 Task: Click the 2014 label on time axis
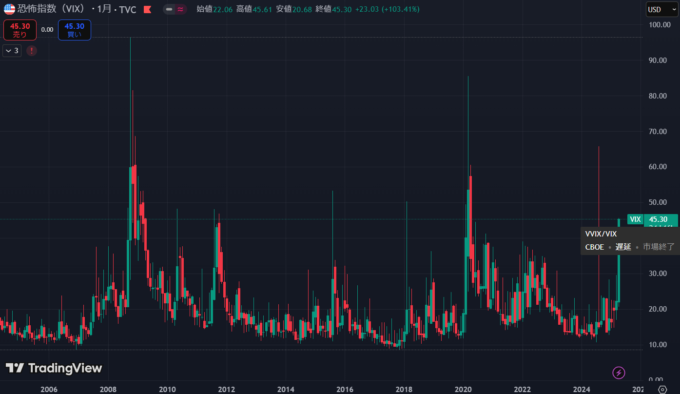(x=285, y=389)
